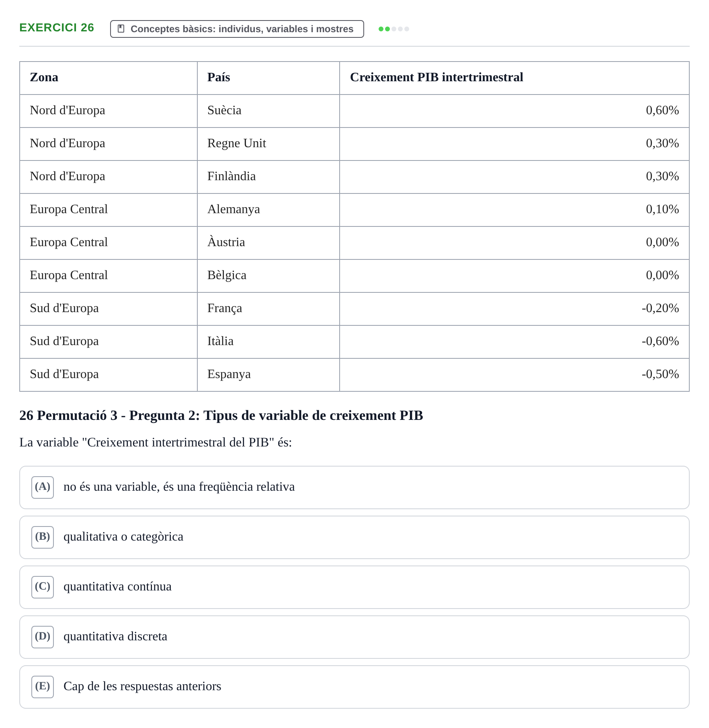Viewport: 709px width, 728px height.
Task: Select the Alemanya country cell
Action: point(268,210)
